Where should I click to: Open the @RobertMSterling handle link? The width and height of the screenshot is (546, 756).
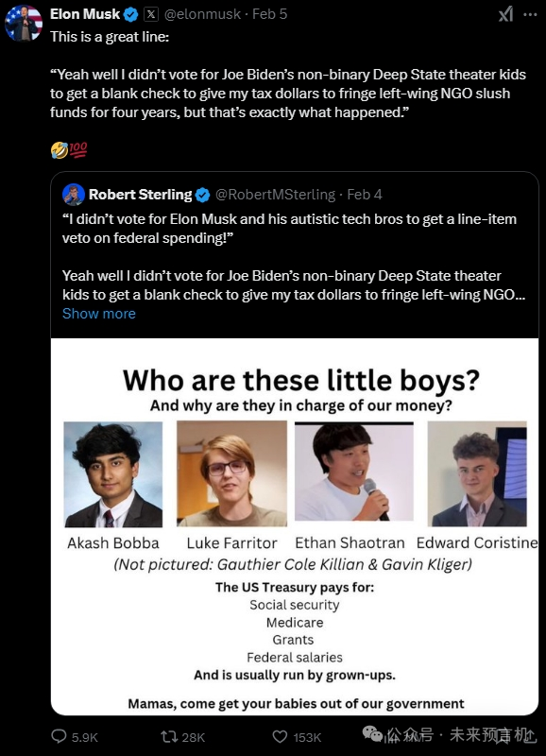[x=275, y=195]
